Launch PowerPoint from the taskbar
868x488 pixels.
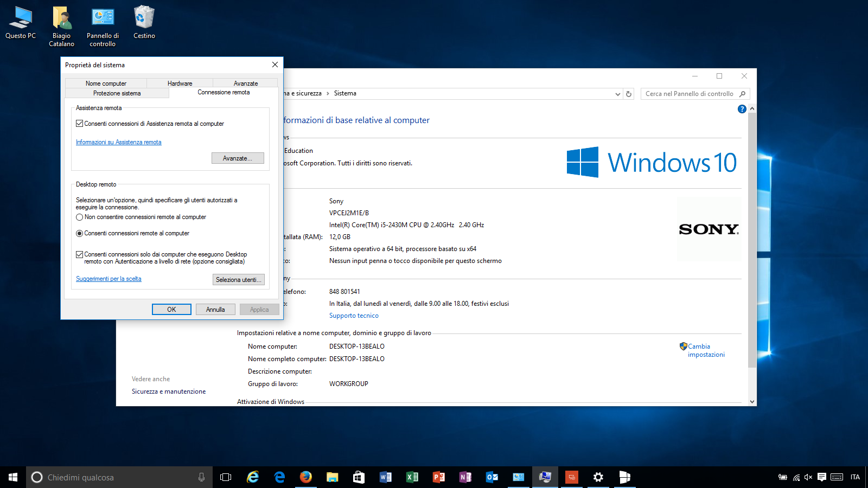pos(438,477)
